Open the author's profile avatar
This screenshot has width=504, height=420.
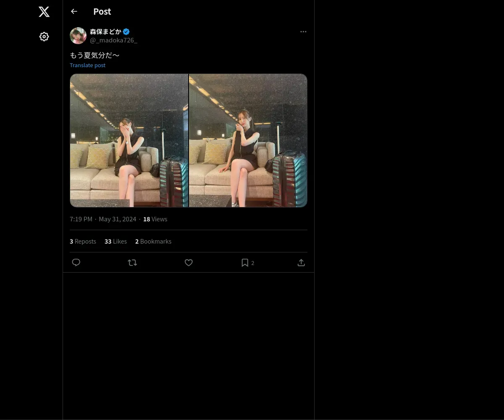click(x=78, y=36)
